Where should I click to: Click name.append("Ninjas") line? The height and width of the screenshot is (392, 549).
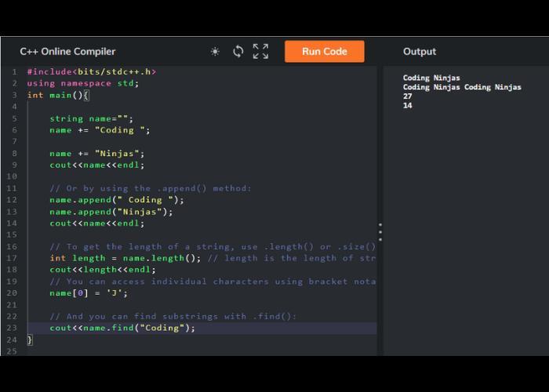coord(111,212)
